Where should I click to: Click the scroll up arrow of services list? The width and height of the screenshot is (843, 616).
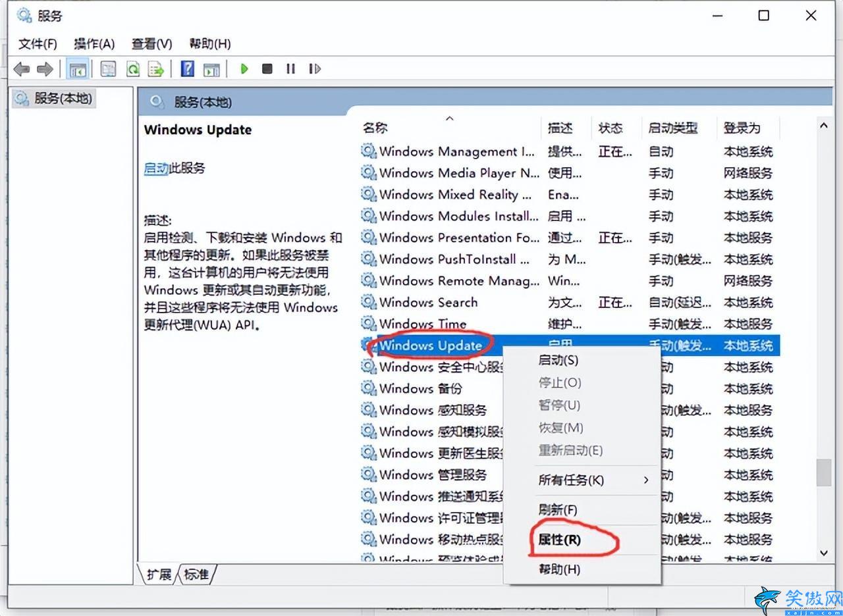pyautogui.click(x=824, y=125)
